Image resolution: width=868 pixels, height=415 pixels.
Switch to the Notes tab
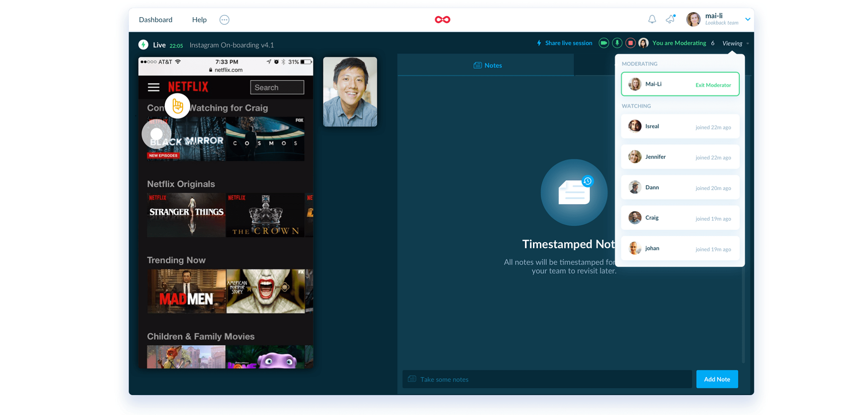486,65
